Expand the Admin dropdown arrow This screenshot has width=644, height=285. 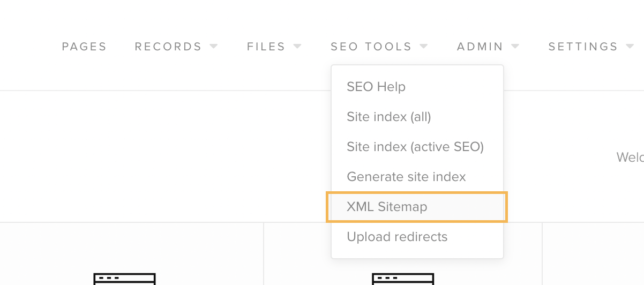click(515, 47)
